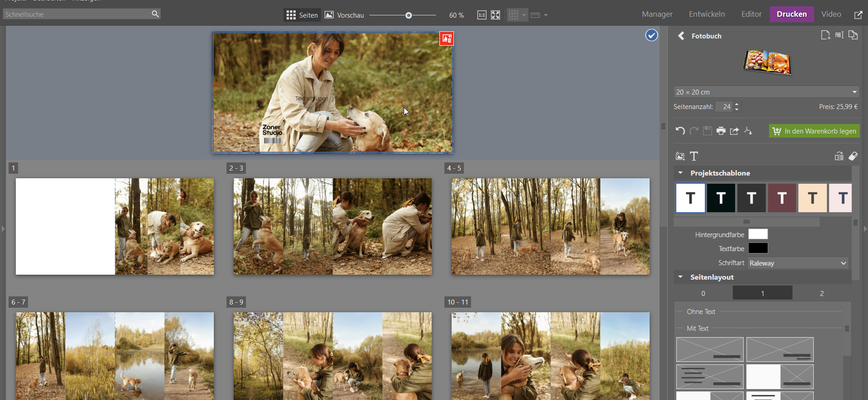The image size is (868, 400).
Task: Export photo book to PDF icon
Action: 748,131
